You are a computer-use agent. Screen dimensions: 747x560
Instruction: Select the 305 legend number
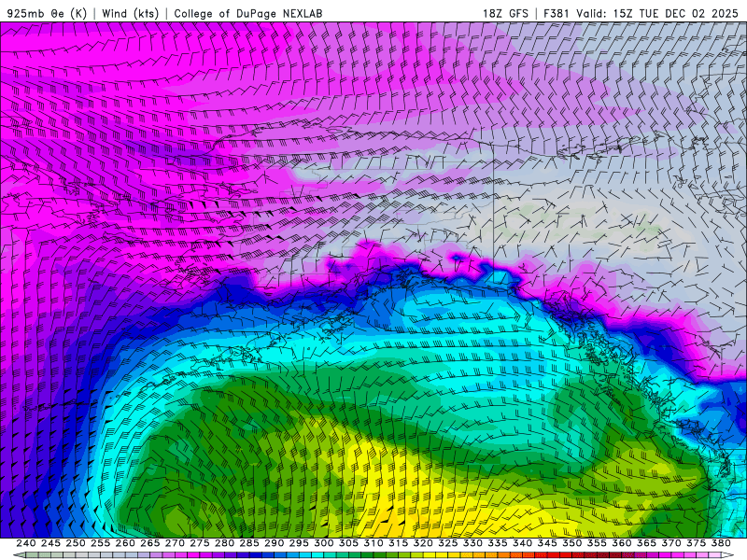coord(348,543)
